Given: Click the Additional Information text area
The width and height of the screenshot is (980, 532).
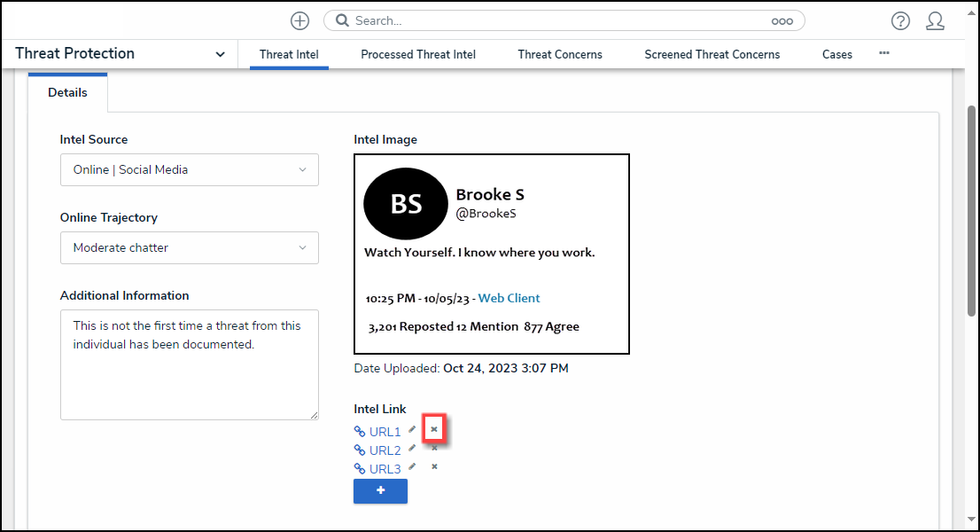Looking at the screenshot, I should 190,364.
